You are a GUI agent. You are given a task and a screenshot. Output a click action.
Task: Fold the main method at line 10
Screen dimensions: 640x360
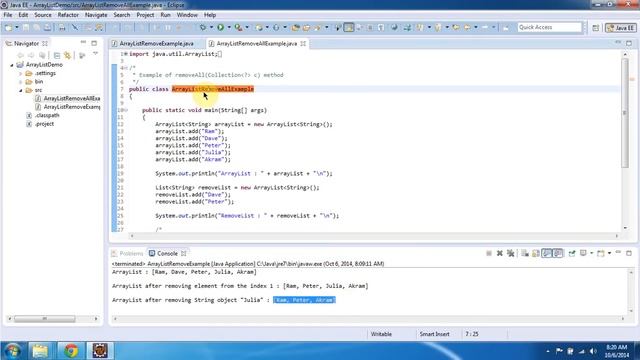tap(126, 110)
